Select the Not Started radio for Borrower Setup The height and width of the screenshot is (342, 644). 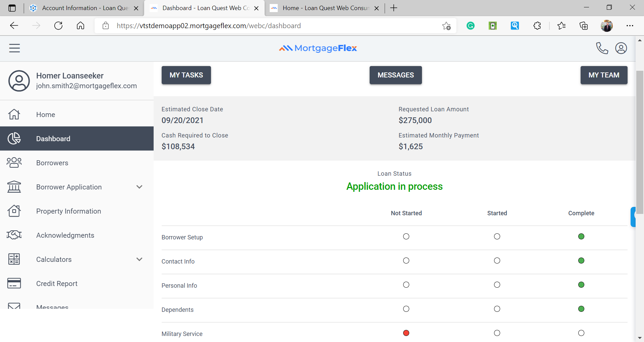point(406,236)
